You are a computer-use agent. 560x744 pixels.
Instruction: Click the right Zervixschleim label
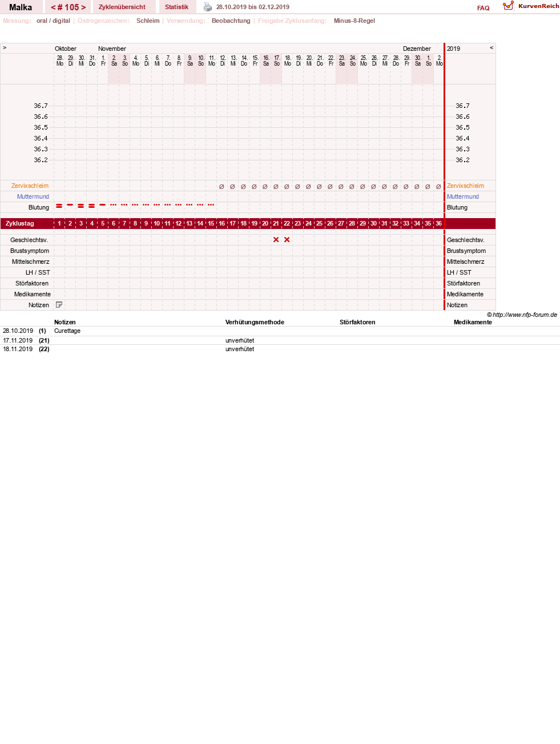465,186
